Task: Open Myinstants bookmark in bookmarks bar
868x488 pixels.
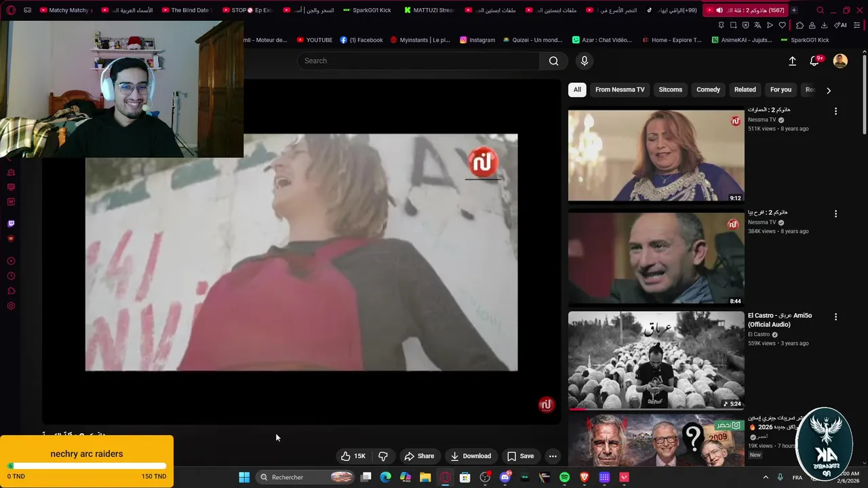Action: [x=420, y=40]
